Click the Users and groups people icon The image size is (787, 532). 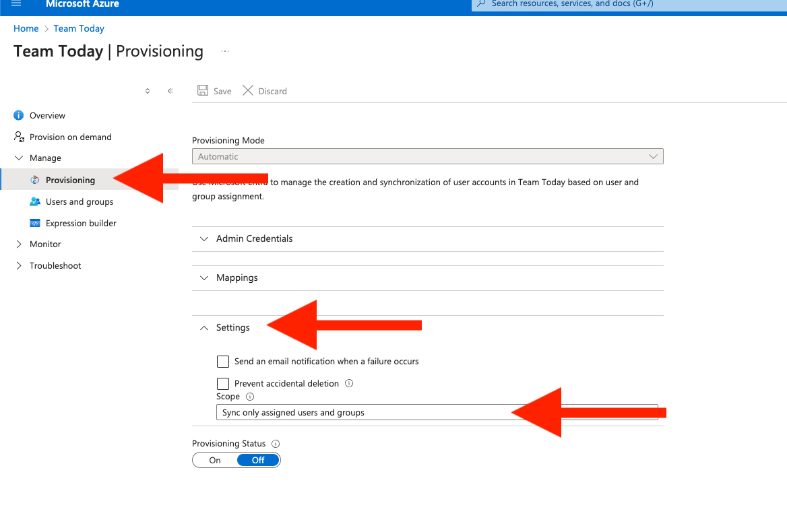pyautogui.click(x=34, y=201)
